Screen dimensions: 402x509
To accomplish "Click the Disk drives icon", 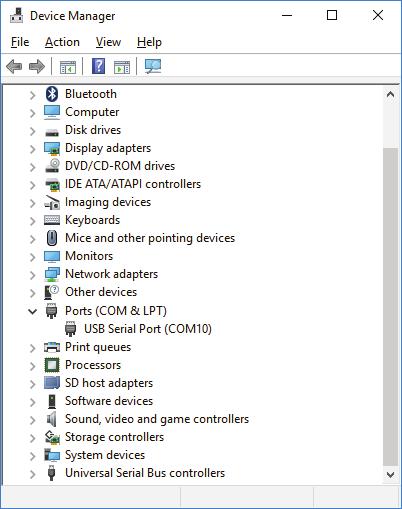I will pyautogui.click(x=52, y=132).
